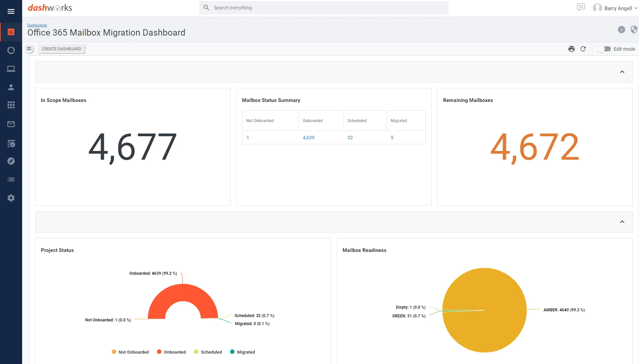
Task: Click the Scheduled legend color dot
Action: tap(196, 352)
